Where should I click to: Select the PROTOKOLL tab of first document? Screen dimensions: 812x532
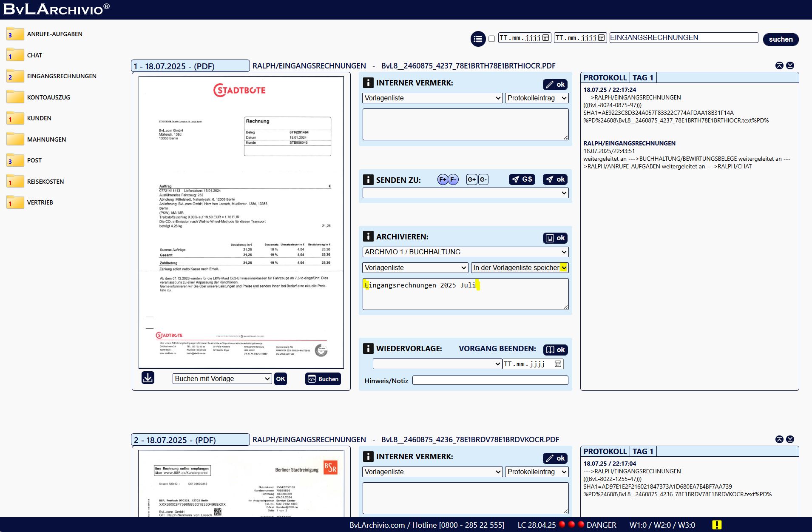click(605, 77)
